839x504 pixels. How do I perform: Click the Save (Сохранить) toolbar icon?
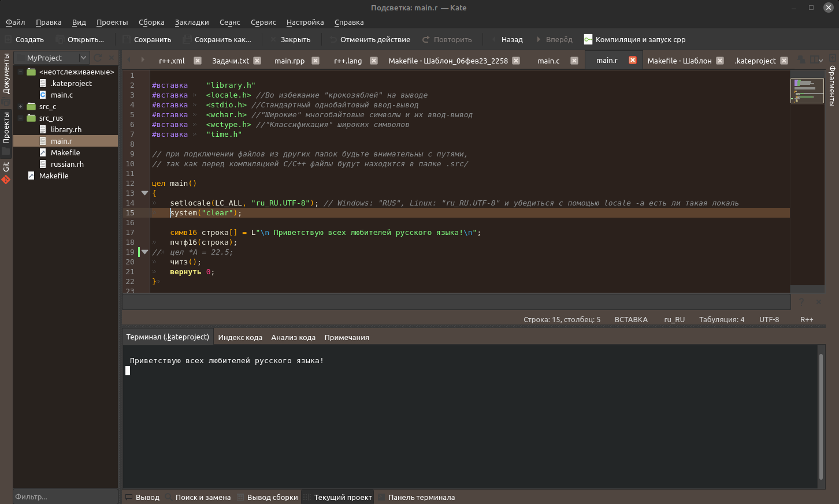coord(127,39)
